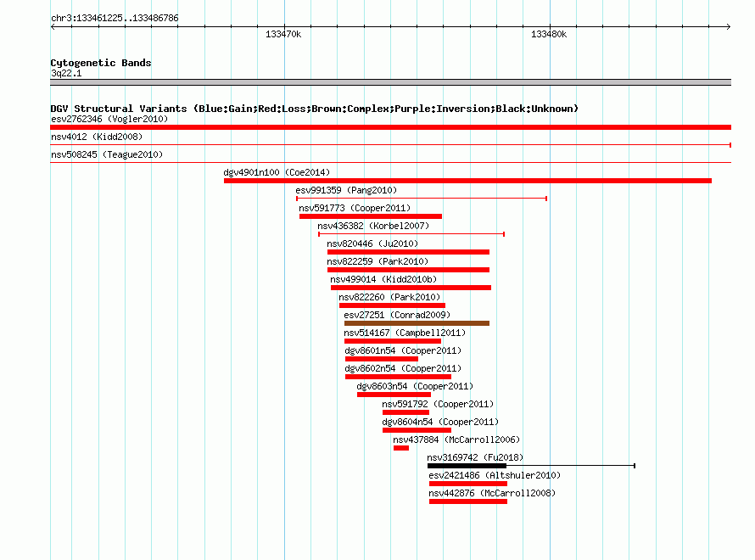Click the ruler's right arrow end

click(729, 26)
